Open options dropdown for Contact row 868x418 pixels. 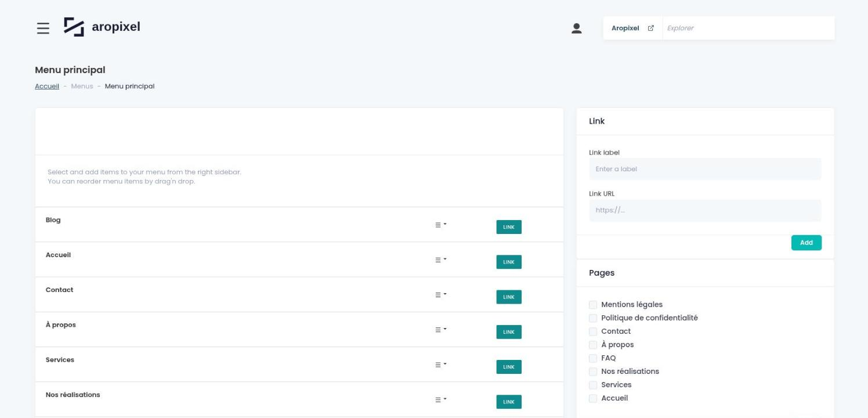click(x=441, y=294)
